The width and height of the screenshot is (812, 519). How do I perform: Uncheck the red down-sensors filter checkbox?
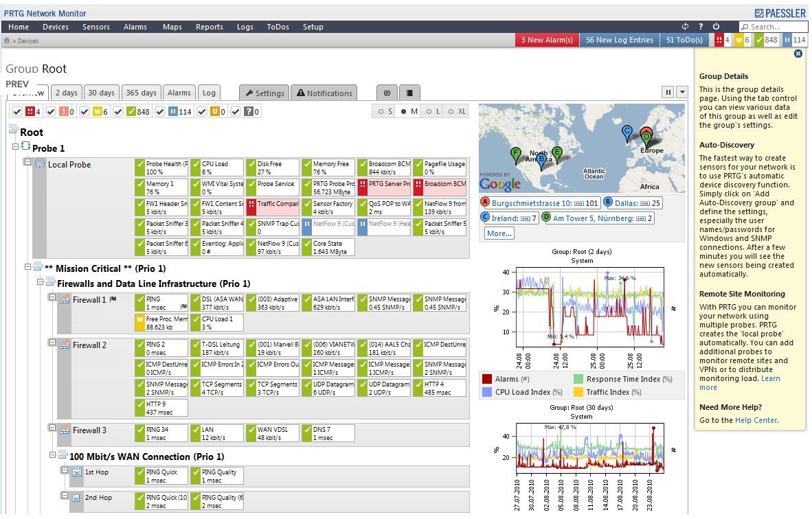click(16, 112)
